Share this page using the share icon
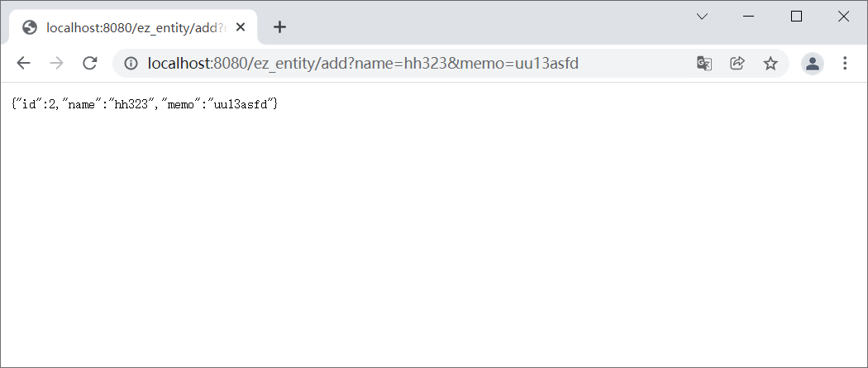 [737, 63]
